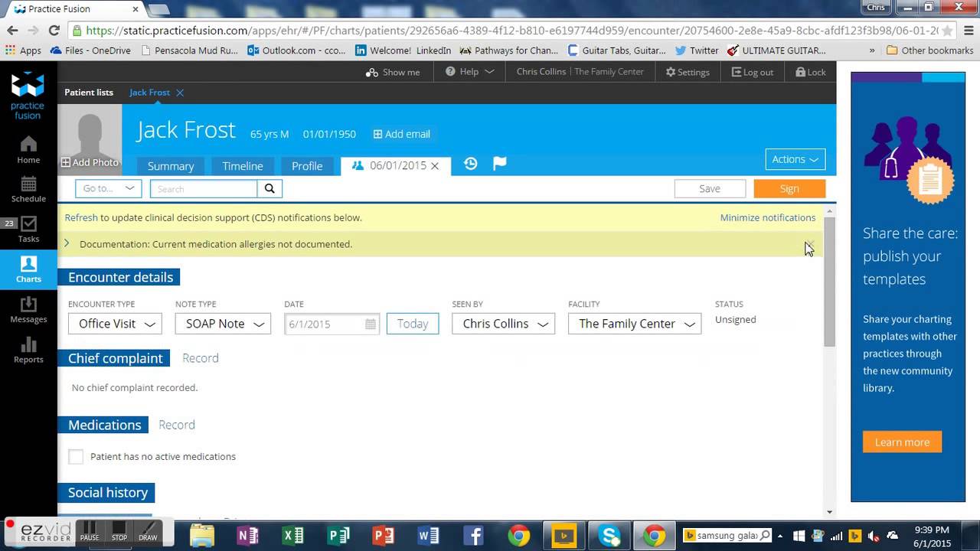
Task: Open the Note Type dropdown showing SOAP Note
Action: (x=223, y=324)
